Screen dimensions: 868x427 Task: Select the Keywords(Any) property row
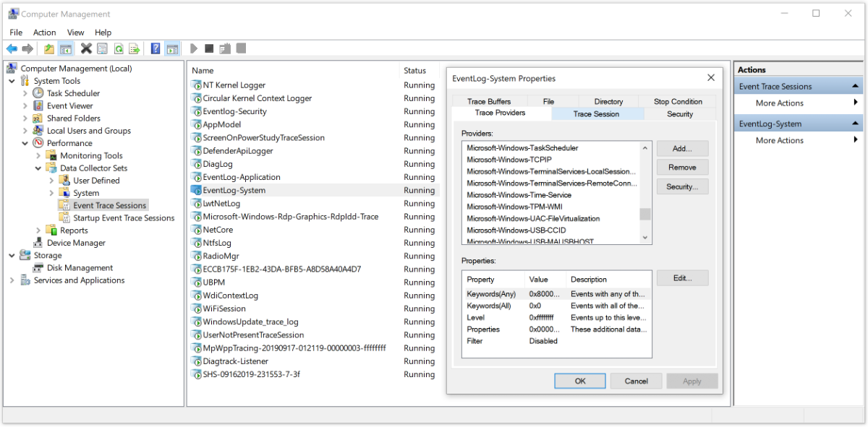(x=556, y=294)
